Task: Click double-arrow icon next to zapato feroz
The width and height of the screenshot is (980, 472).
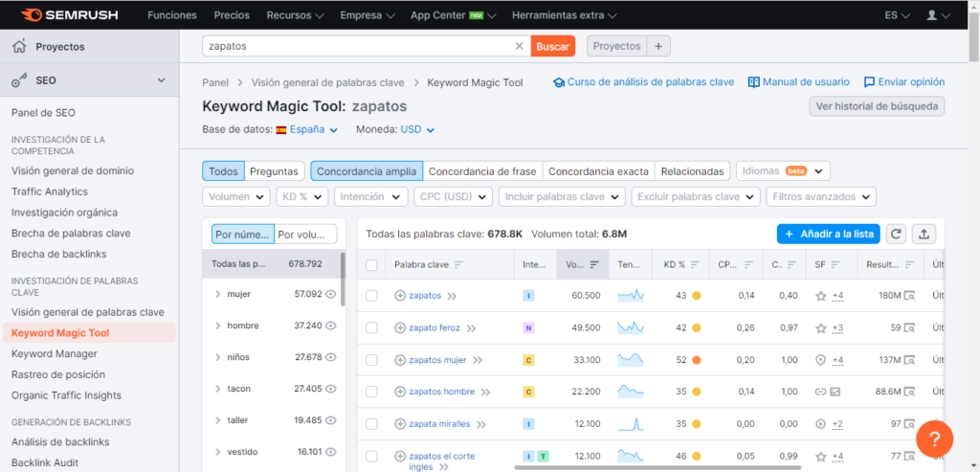Action: (471, 328)
